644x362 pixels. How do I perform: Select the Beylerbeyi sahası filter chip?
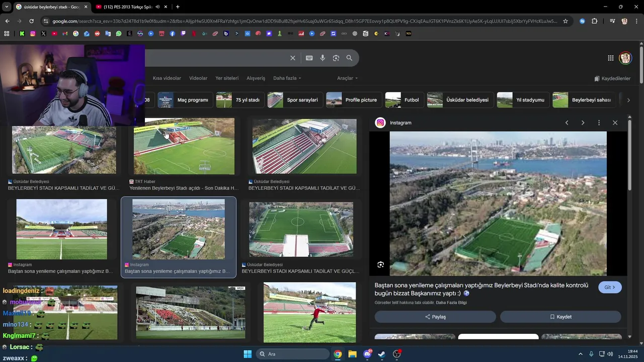coord(584,100)
